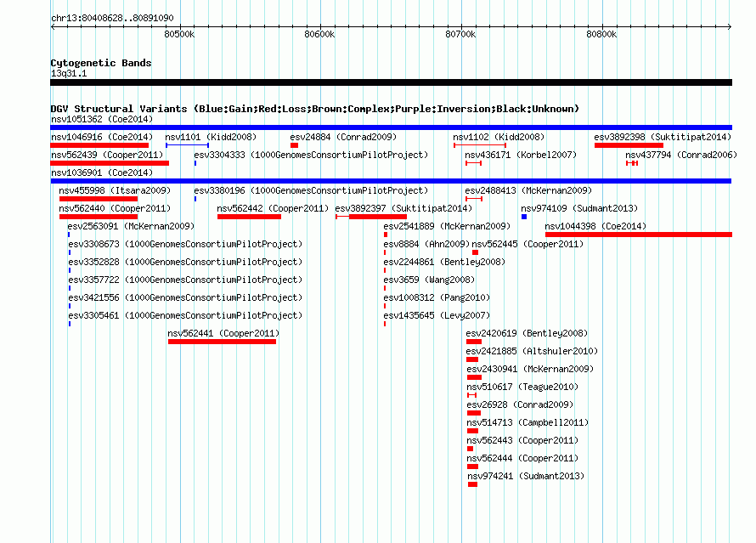Click esv8884 (Ahn2009) label

tap(426, 244)
